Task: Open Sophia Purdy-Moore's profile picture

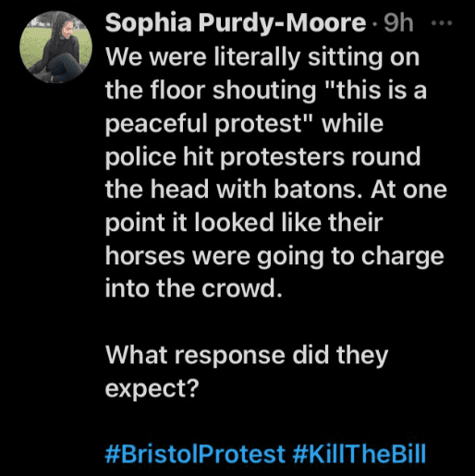Action: click(x=55, y=47)
